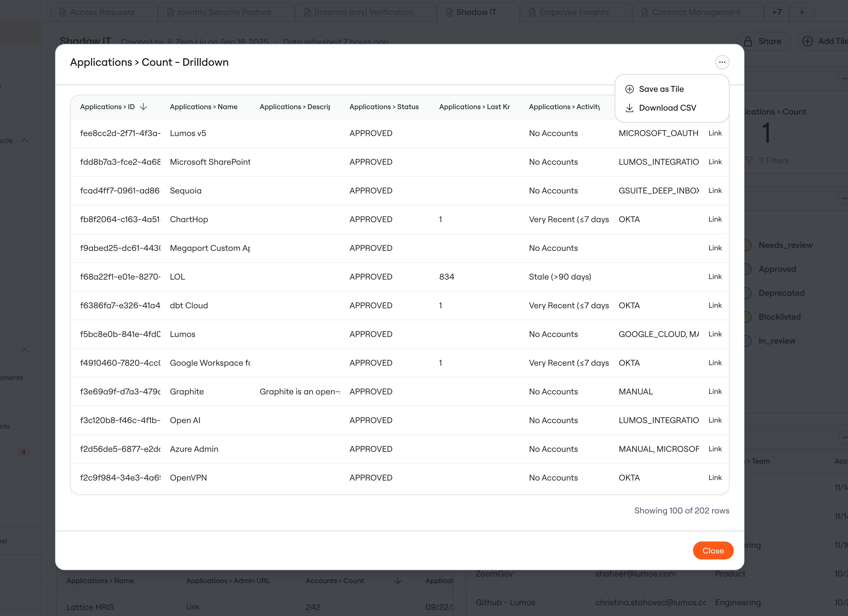
Task: Expand the +7 hidden tabs list
Action: (776, 12)
